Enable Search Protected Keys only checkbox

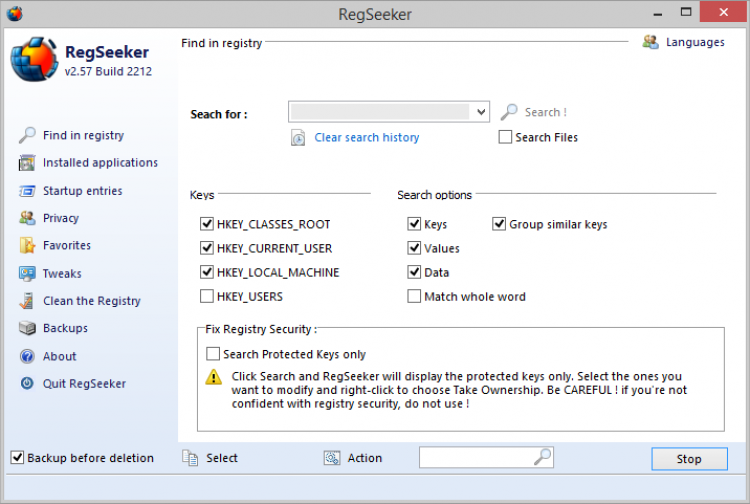[x=213, y=354]
